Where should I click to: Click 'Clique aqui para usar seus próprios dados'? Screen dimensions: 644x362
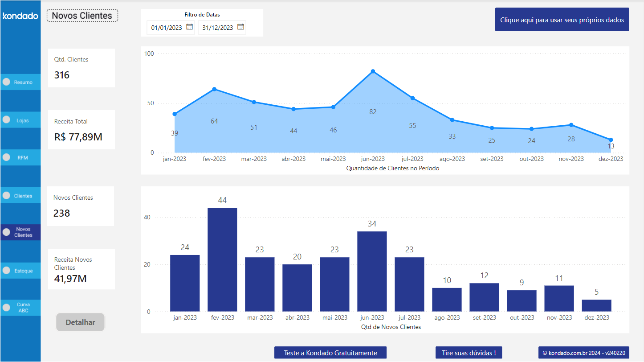point(562,19)
